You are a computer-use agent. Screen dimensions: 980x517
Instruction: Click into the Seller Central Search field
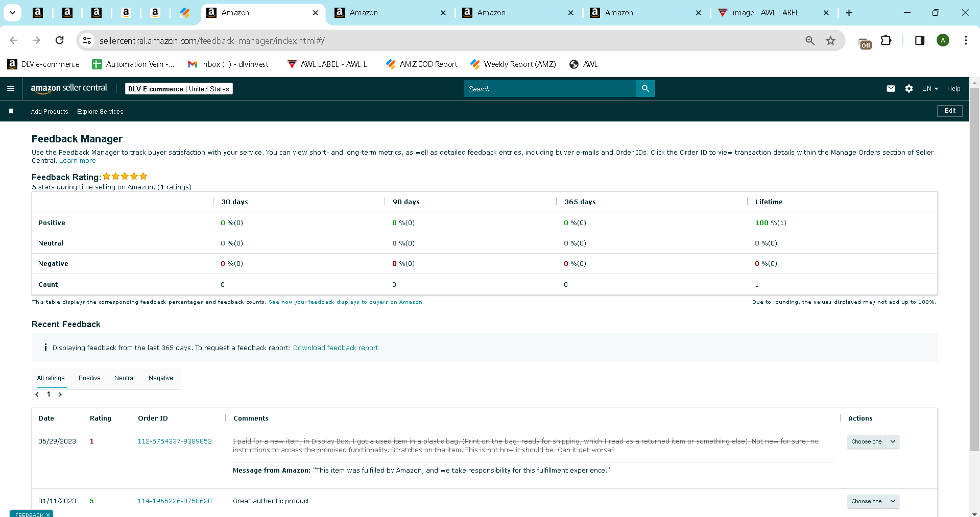coord(549,89)
